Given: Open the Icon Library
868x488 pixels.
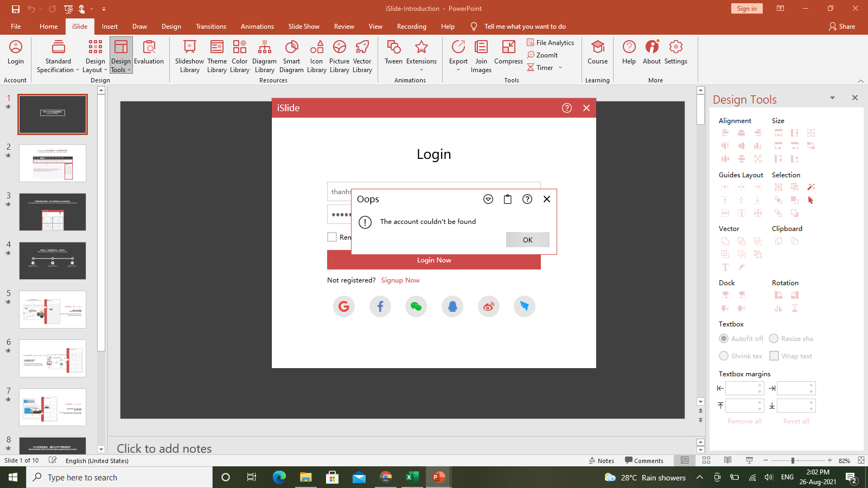Looking at the screenshot, I should [316, 56].
